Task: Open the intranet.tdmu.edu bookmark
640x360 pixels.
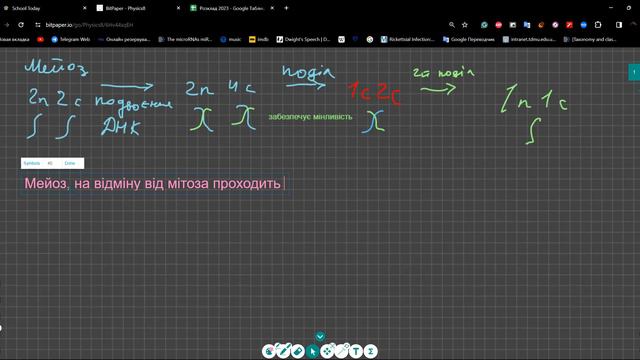Action: pos(529,40)
